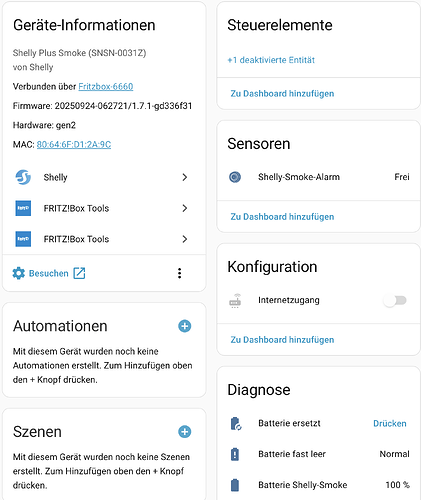Toggle the Internetzugang switch
Image resolution: width=421 pixels, height=500 pixels.
(x=395, y=300)
